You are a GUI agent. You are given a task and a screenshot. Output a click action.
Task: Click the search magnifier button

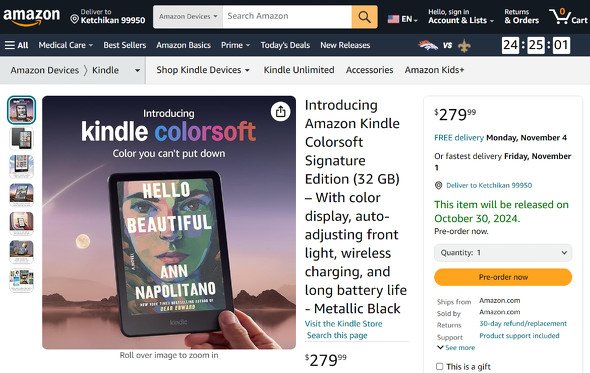coord(364,17)
